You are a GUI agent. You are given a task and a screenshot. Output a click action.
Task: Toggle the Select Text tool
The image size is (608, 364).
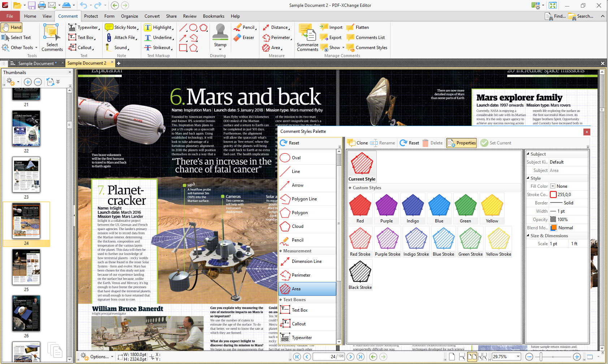tap(16, 38)
